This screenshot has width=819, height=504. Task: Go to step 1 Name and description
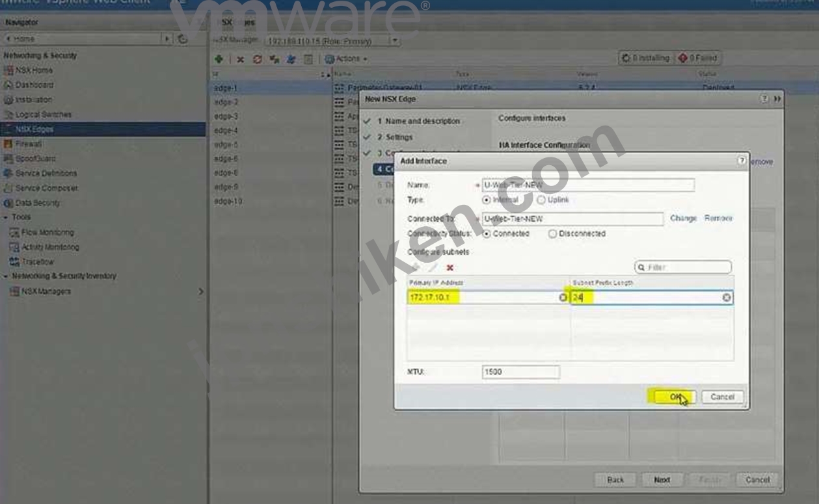[418, 121]
